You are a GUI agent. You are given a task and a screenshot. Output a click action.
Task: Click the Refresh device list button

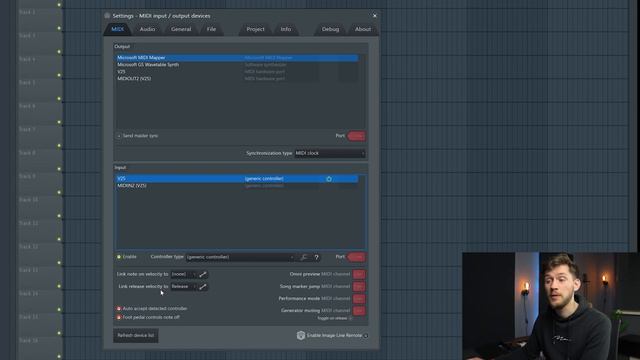pyautogui.click(x=136, y=336)
